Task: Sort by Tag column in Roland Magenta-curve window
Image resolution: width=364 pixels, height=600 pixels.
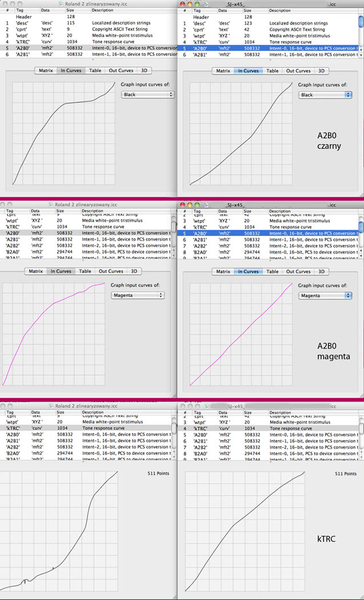Action: [x=17, y=211]
